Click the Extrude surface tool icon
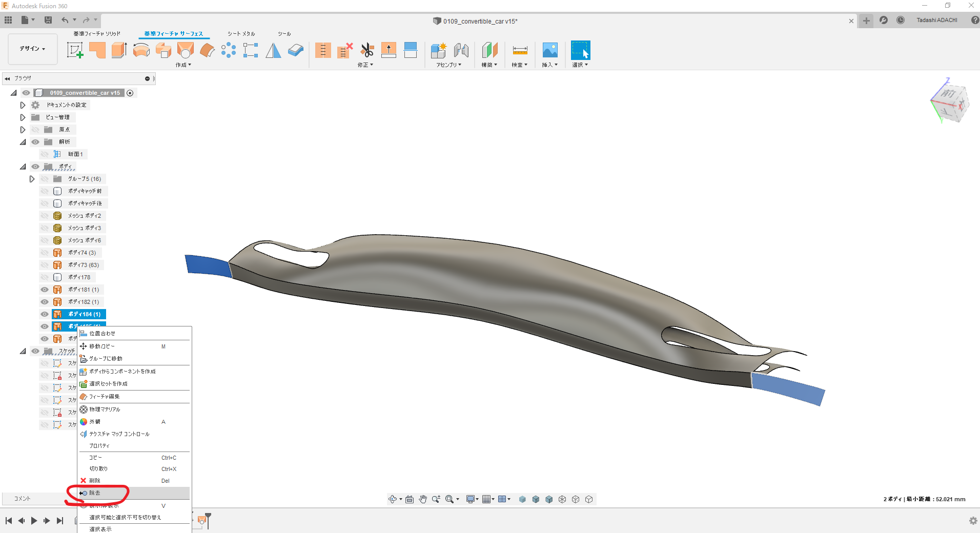Viewport: 980px width, 533px height. point(119,50)
